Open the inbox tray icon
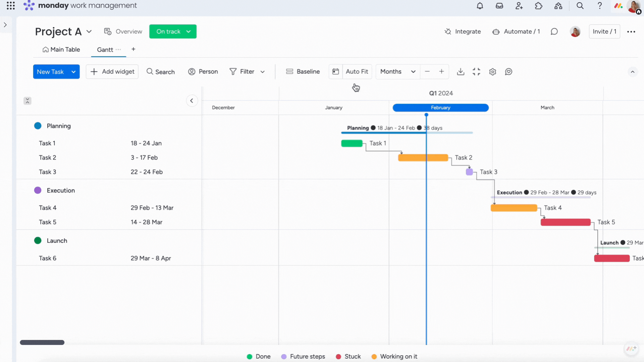Screen dimensions: 644x362 [499, 6]
